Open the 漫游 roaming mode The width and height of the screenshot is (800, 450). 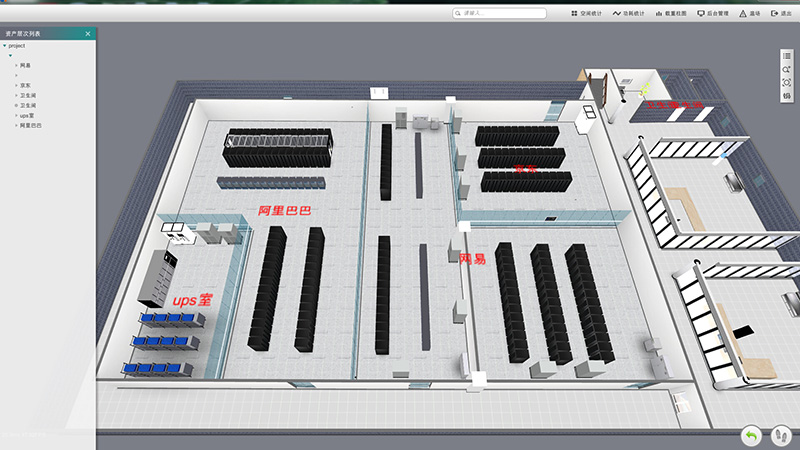click(743, 13)
